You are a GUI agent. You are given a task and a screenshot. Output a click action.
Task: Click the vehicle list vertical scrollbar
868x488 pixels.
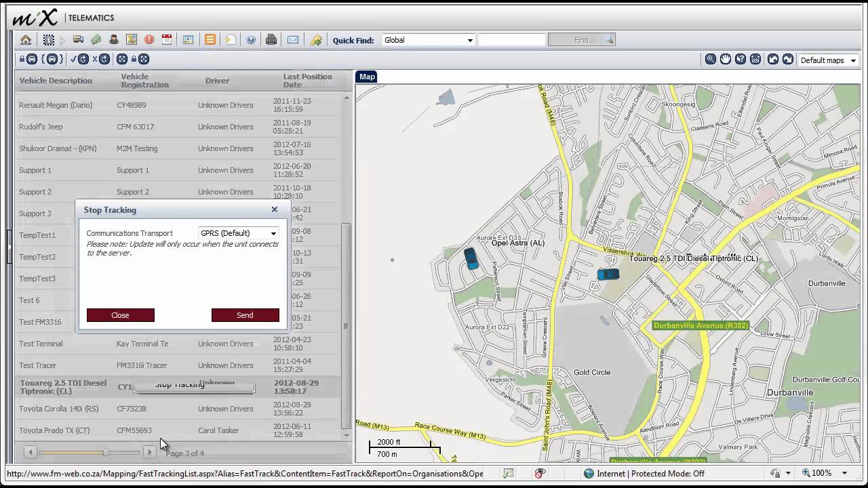click(x=346, y=325)
